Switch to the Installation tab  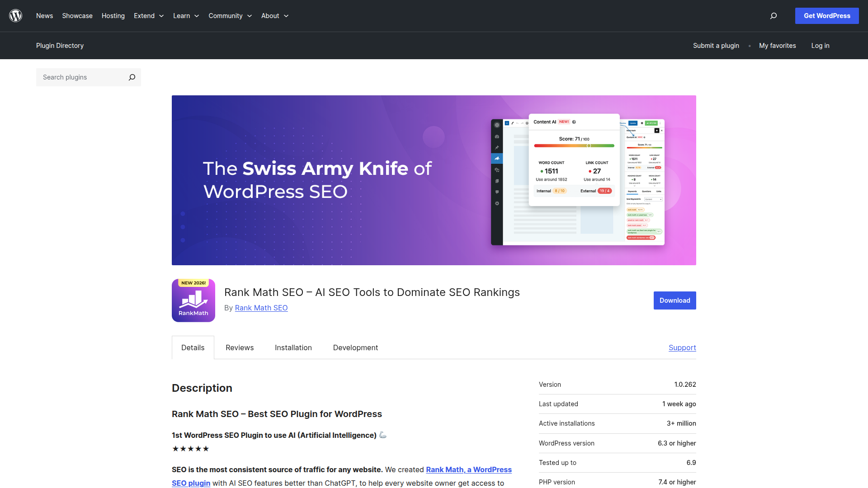293,347
